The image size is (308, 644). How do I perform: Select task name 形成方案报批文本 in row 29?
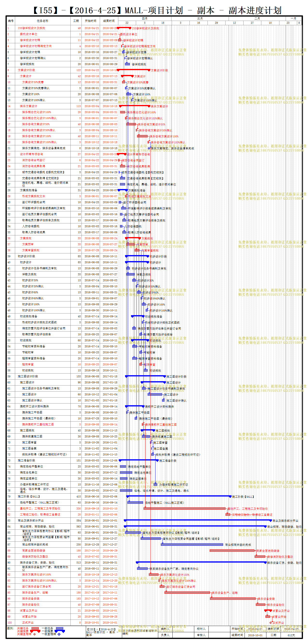pos(33,196)
